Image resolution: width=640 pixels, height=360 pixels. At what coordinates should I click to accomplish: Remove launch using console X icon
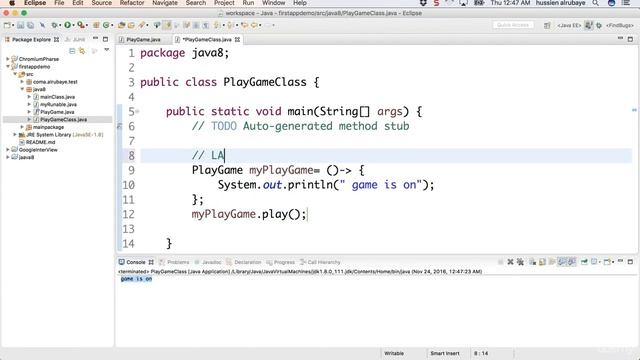[x=510, y=262]
